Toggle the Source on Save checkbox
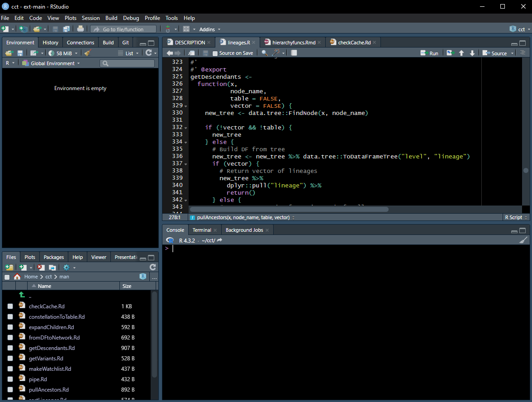Image resolution: width=532 pixels, height=402 pixels. click(x=215, y=53)
